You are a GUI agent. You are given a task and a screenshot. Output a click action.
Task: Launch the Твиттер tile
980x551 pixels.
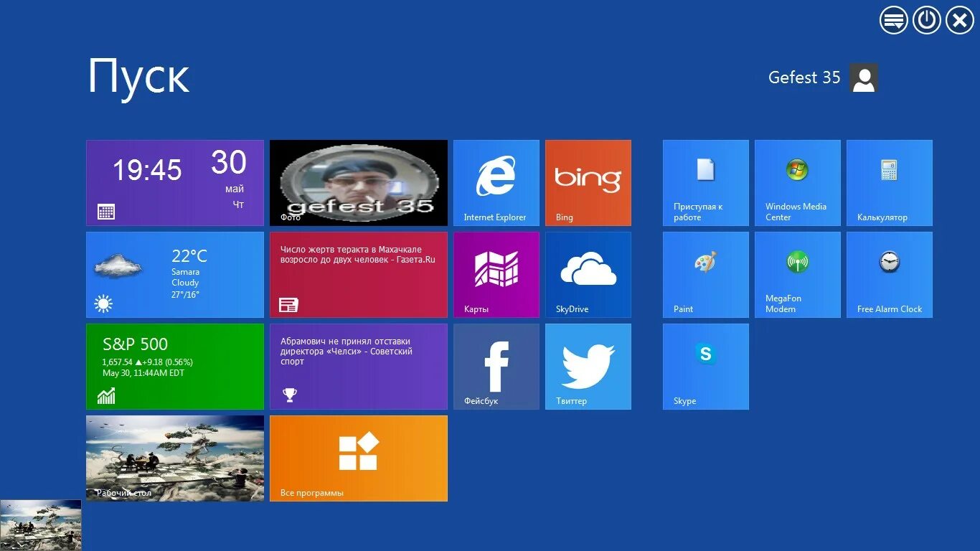tap(588, 366)
